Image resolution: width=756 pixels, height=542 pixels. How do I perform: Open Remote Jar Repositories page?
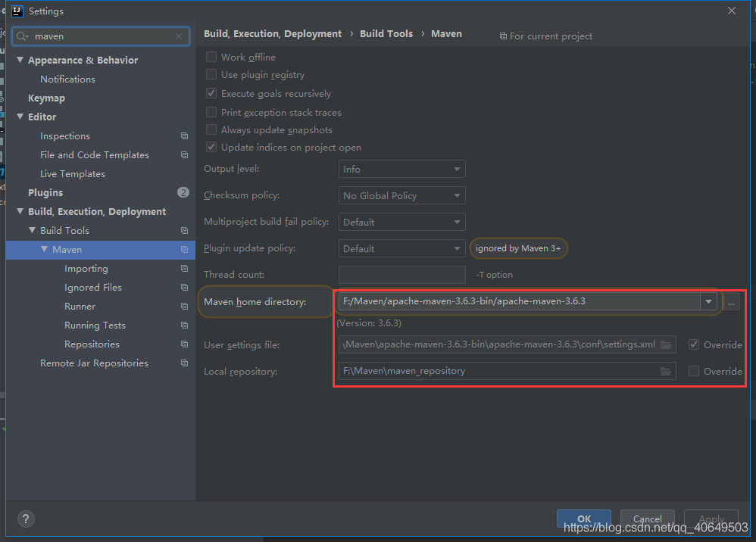click(x=94, y=363)
